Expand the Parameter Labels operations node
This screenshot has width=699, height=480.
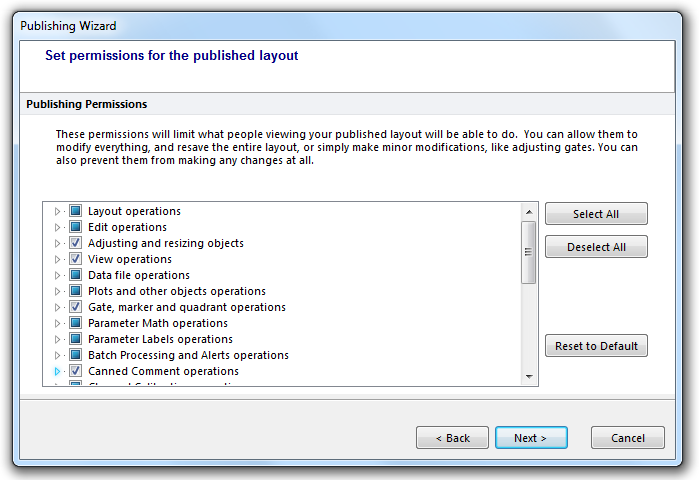point(57,339)
